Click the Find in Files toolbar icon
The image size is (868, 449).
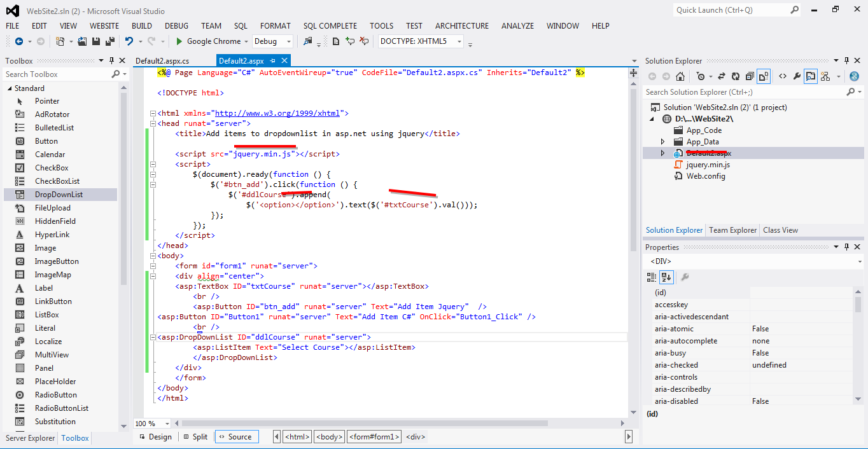tap(307, 41)
